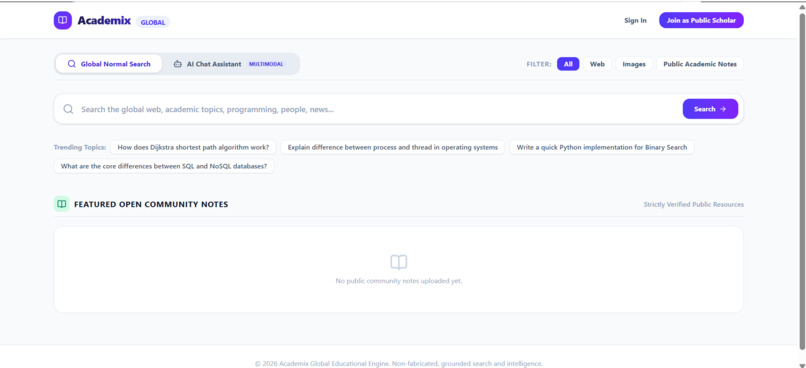Switch to Global Normal Search tab
This screenshot has width=806, height=368.
(x=109, y=64)
